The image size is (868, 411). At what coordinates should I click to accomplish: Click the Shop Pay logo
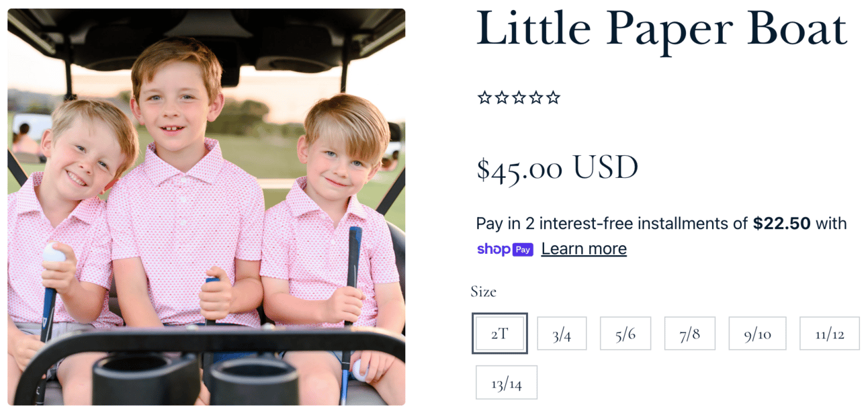click(x=505, y=249)
